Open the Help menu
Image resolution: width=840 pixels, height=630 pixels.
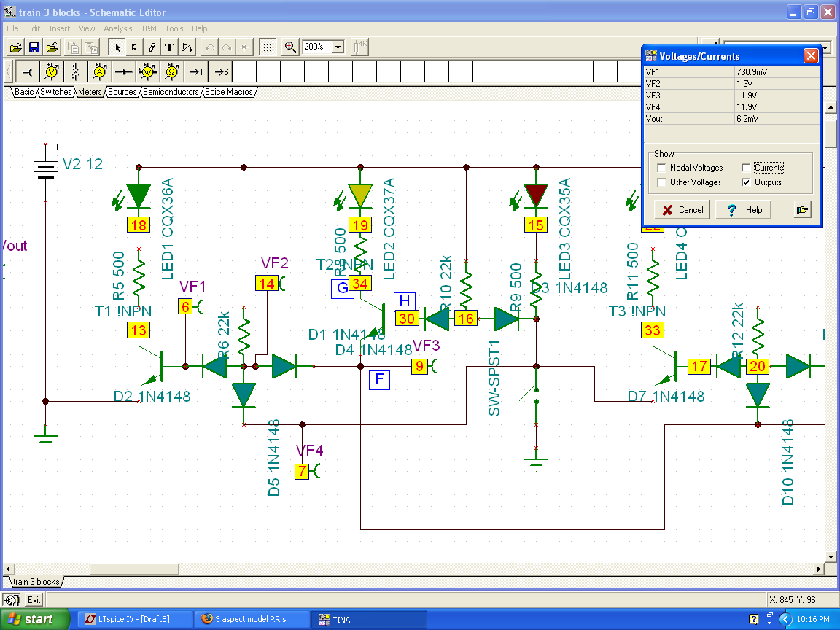pos(199,28)
